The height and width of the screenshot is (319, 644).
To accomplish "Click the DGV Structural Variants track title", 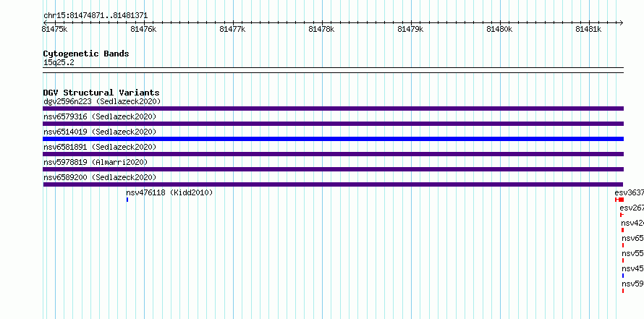I will [x=101, y=93].
